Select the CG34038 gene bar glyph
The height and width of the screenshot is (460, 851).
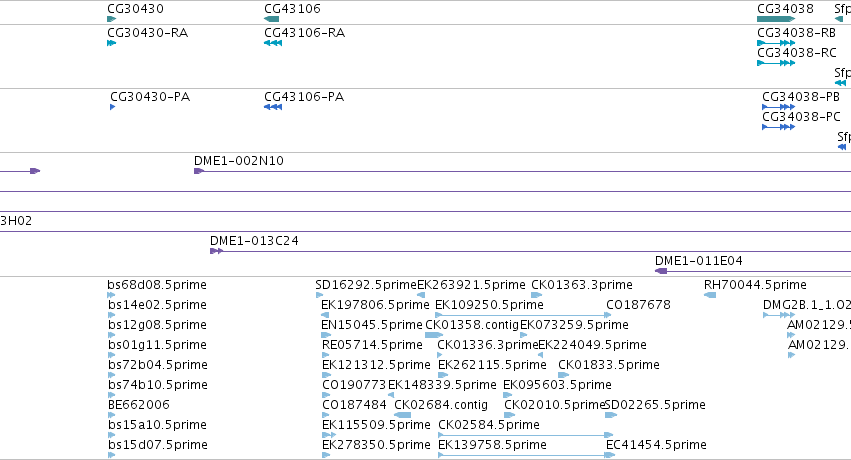776,19
